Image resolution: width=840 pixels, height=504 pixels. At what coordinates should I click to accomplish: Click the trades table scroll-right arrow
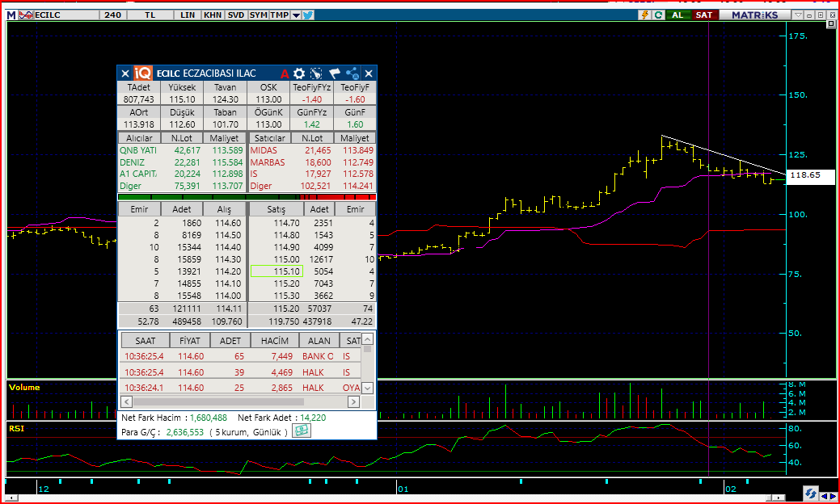[x=353, y=401]
